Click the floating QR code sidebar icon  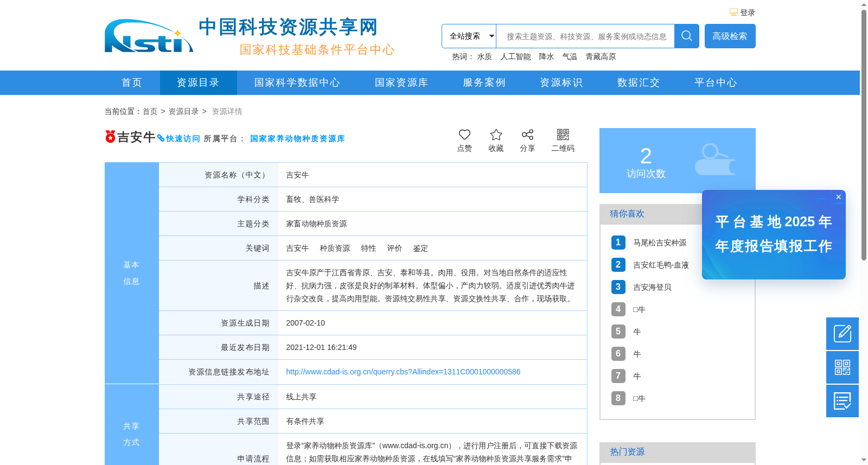click(843, 367)
